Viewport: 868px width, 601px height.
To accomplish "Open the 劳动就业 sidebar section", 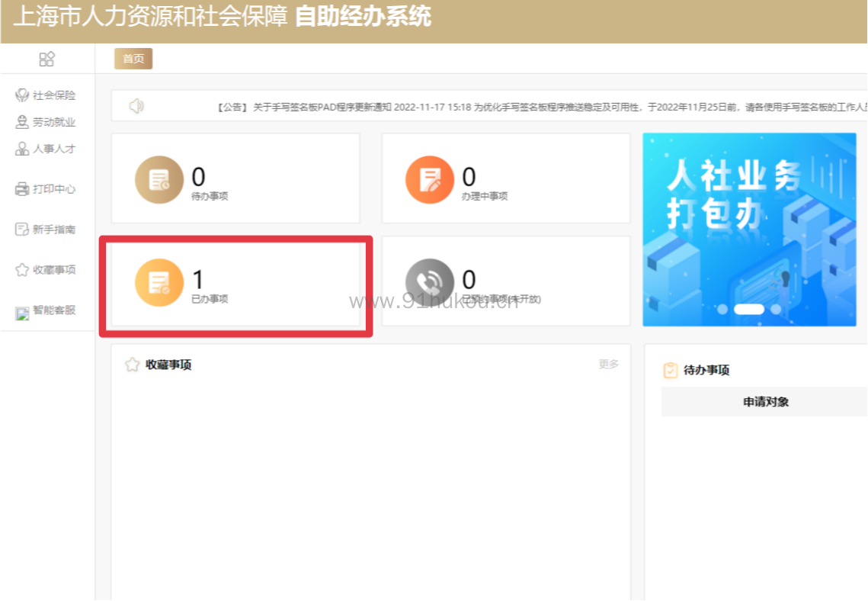I will 46,122.
